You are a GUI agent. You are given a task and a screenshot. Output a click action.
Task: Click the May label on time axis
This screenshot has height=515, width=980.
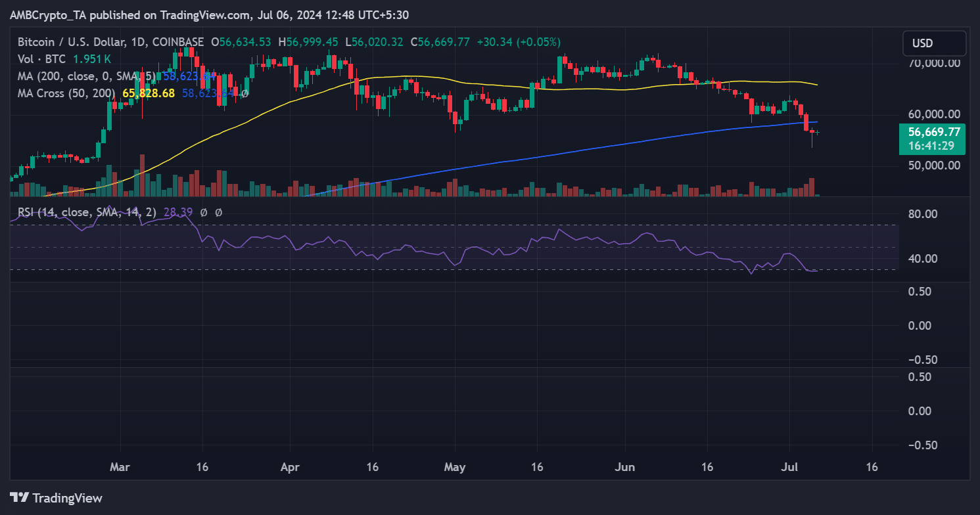pyautogui.click(x=455, y=468)
